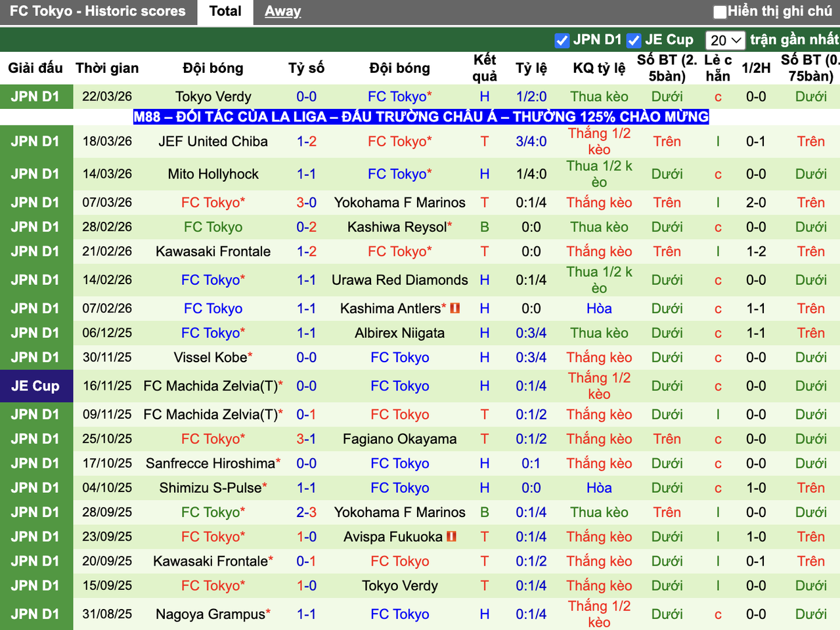This screenshot has height=630, width=840.
Task: Click the date 31/08/25
Action: click(107, 614)
